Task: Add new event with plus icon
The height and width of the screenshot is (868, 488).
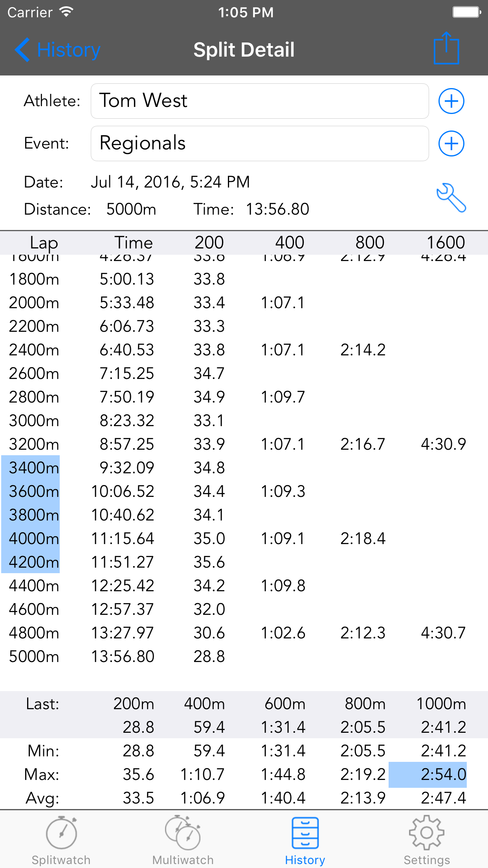Action: tap(451, 143)
